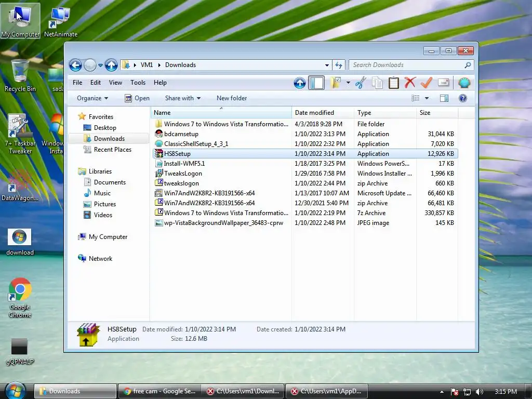Click the orange checkmark Properties icon
Image resolution: width=532 pixels, height=399 pixels.
[427, 83]
